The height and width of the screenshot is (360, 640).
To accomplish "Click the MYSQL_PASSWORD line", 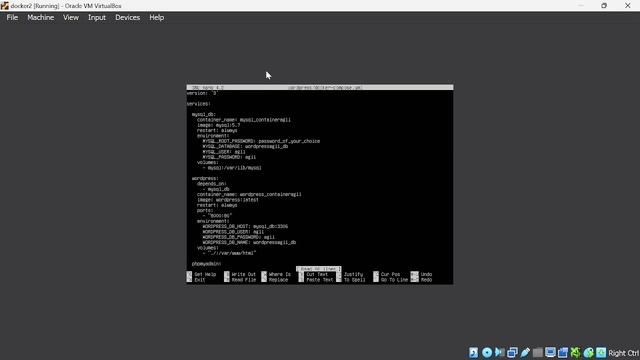I will point(229,157).
